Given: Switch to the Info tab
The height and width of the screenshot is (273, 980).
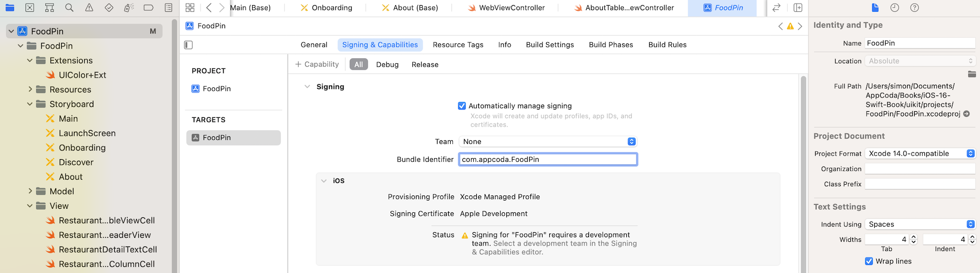Looking at the screenshot, I should (x=505, y=45).
